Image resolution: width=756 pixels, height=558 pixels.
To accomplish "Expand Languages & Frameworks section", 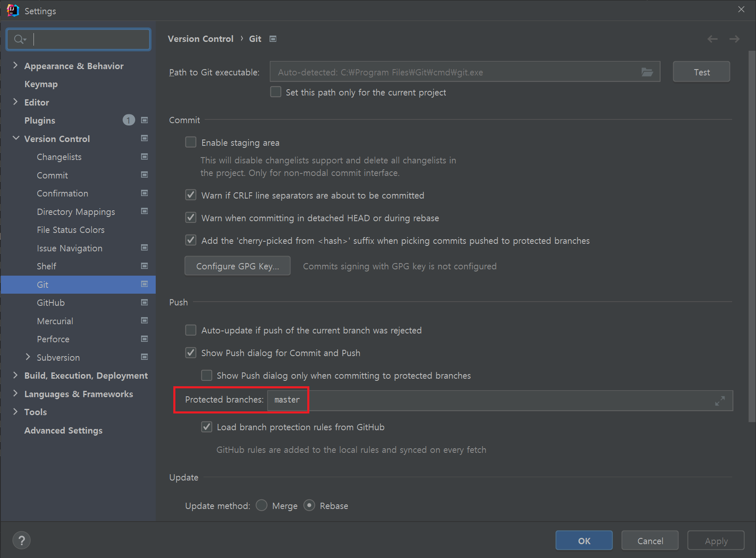I will tap(15, 393).
